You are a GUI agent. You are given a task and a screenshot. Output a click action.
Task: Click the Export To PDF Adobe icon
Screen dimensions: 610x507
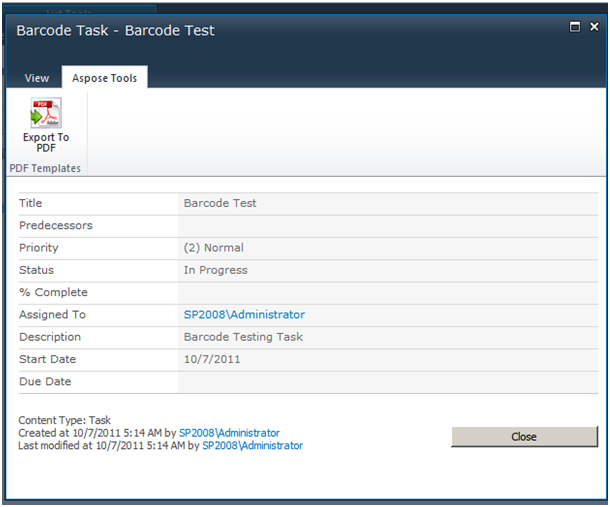[x=46, y=113]
